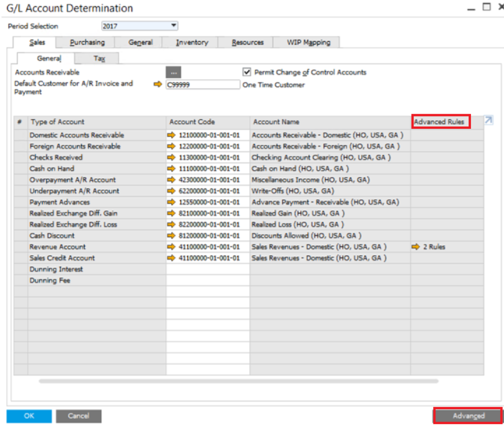Drill into Realized Exchange Diff. Gain account

point(172,213)
